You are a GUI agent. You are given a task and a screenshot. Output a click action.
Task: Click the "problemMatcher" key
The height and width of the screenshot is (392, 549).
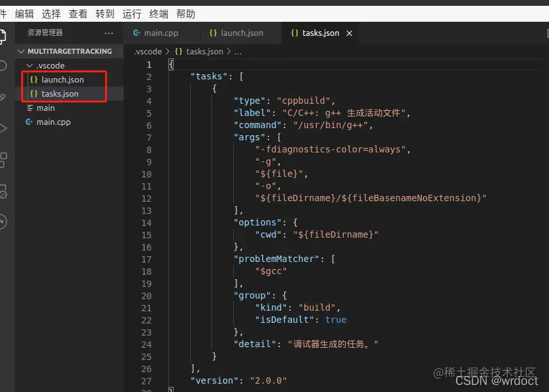pos(277,259)
